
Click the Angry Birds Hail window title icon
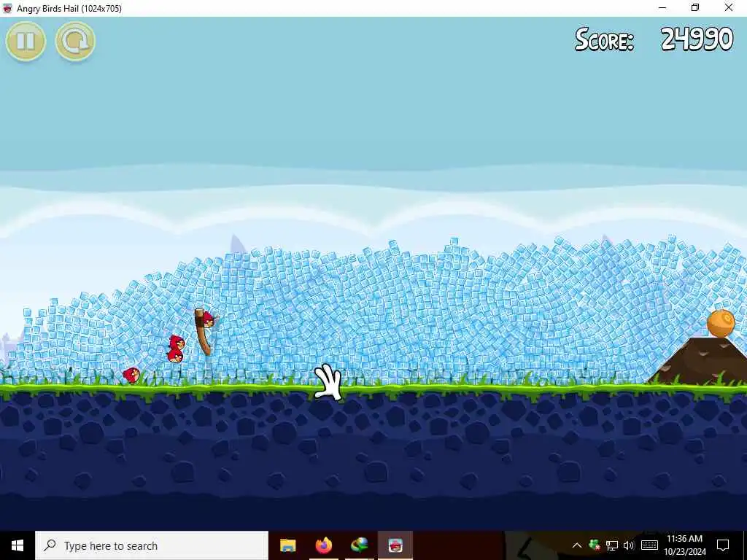click(7, 8)
